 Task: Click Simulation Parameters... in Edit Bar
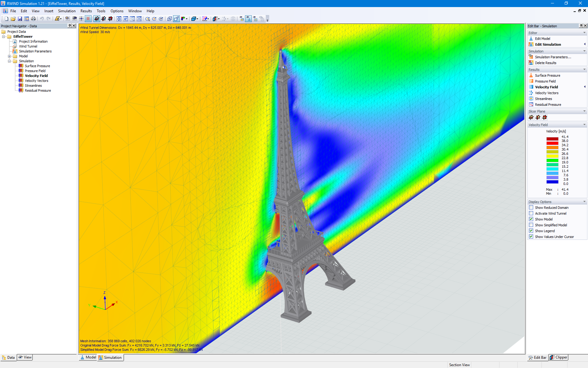tap(553, 57)
